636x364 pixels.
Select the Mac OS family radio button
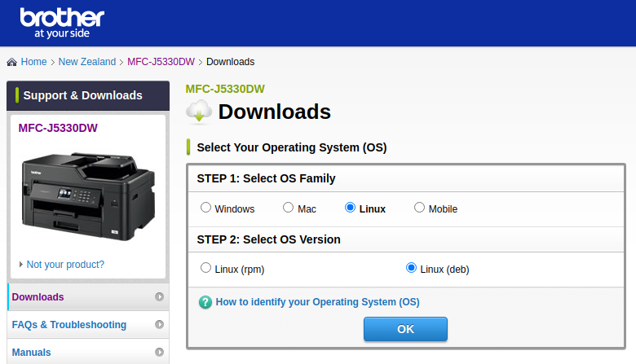tap(288, 208)
